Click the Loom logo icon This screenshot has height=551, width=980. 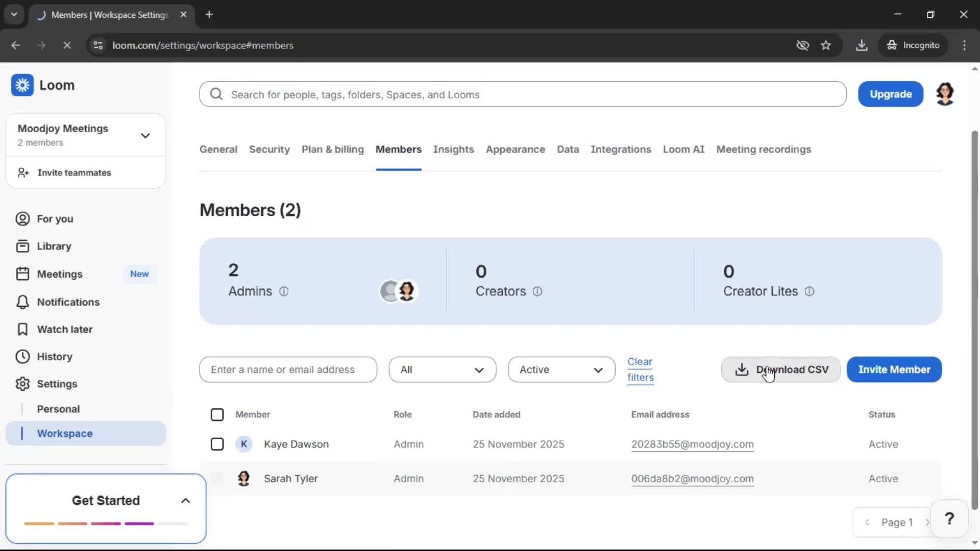click(22, 85)
